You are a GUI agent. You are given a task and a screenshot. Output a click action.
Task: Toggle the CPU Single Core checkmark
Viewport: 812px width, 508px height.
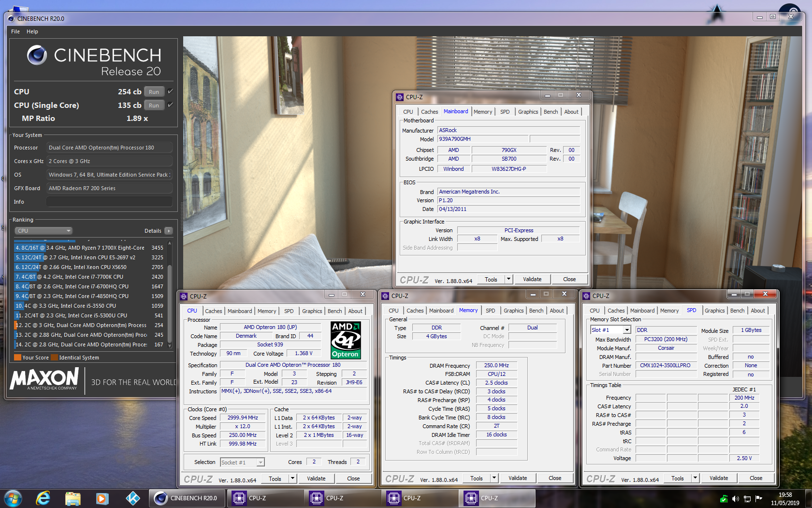170,105
